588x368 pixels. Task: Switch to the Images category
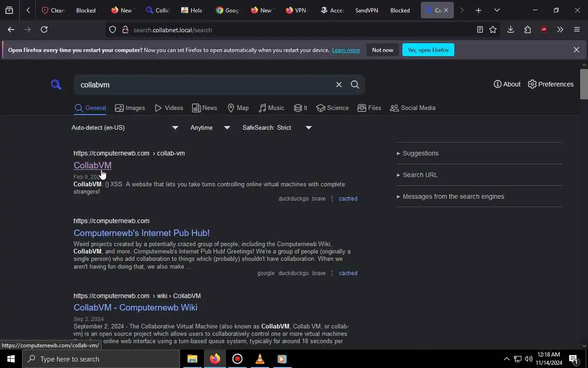click(x=130, y=108)
